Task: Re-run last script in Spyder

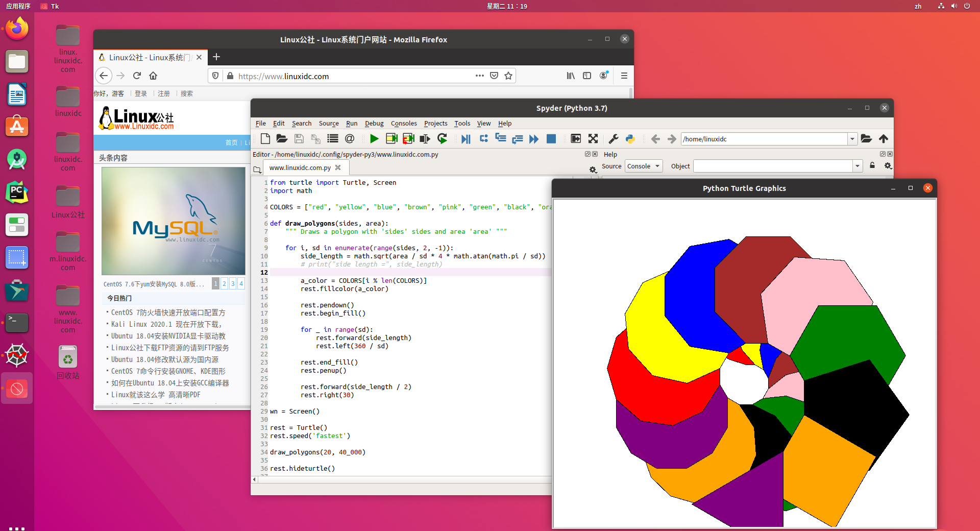Action: tap(442, 139)
